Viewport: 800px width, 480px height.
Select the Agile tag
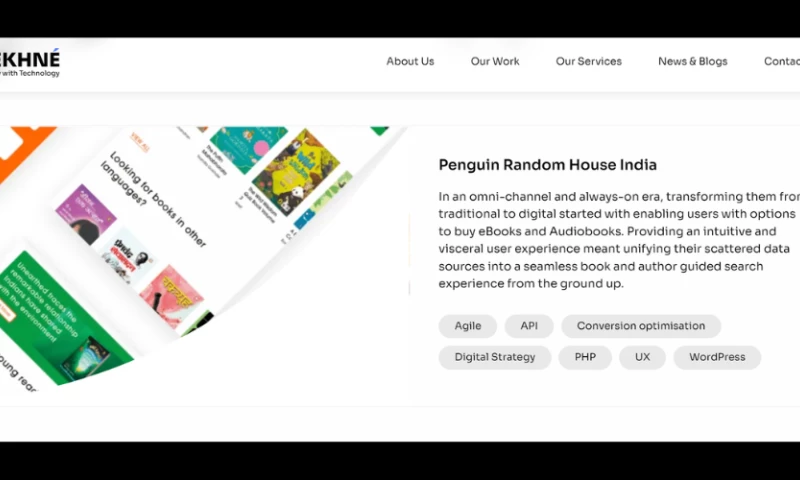coord(467,326)
